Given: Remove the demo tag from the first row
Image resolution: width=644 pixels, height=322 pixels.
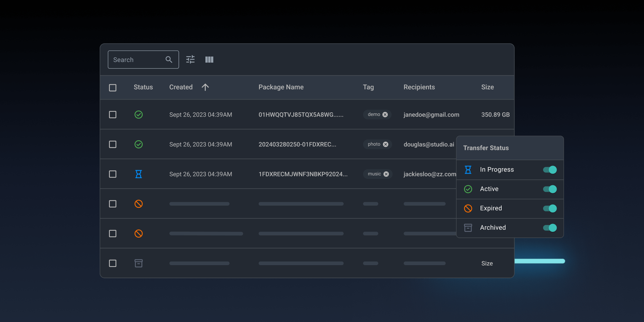Looking at the screenshot, I should tap(385, 114).
